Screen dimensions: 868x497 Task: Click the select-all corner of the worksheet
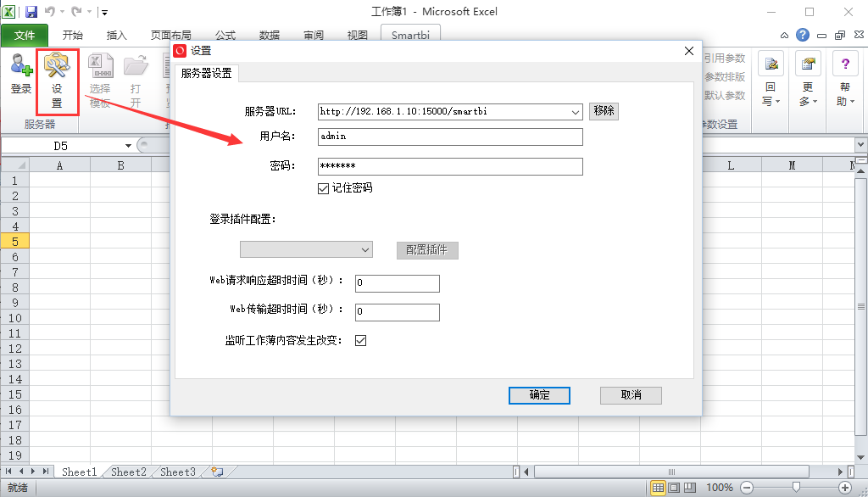15,165
